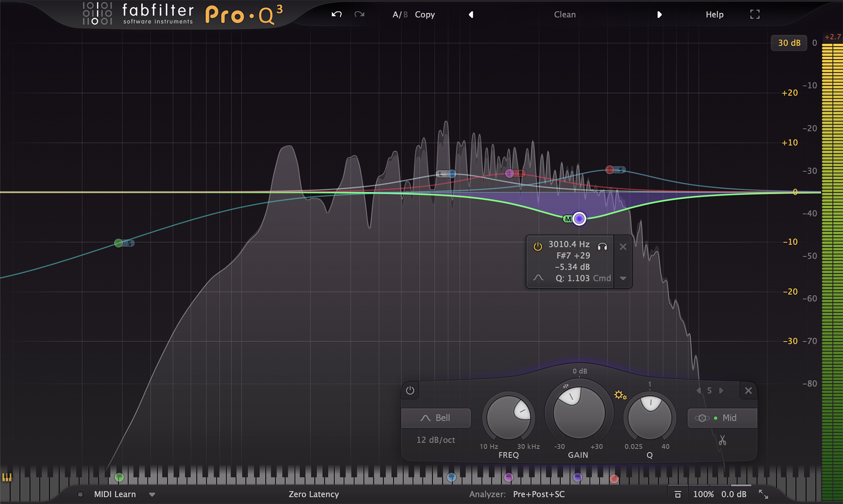
Task: Click the green band marker on keyboard
Action: pos(119,477)
